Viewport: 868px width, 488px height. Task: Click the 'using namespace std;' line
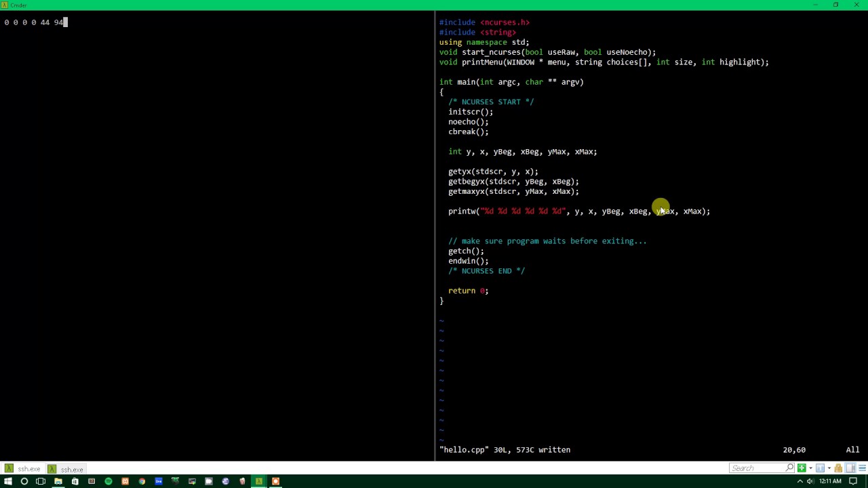484,42
